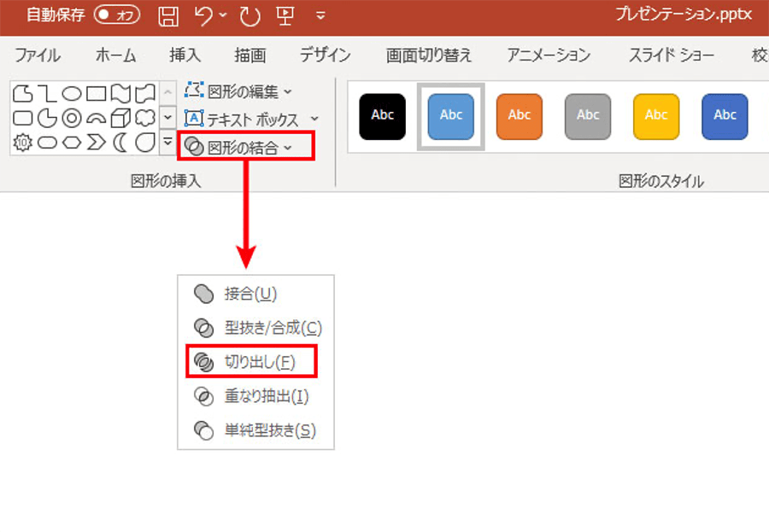
Task: Click the shapes gallery down arrow
Action: point(167,117)
